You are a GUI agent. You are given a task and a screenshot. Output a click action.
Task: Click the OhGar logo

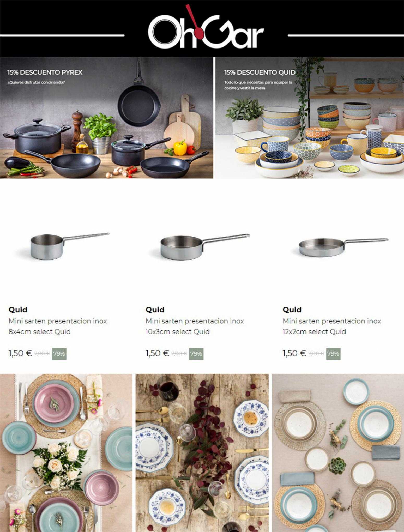pyautogui.click(x=206, y=27)
